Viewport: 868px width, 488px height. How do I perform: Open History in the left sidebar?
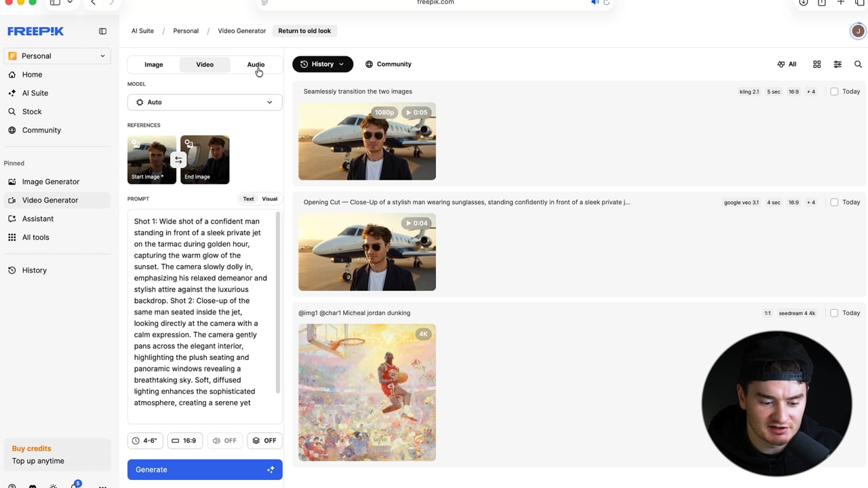coord(34,270)
